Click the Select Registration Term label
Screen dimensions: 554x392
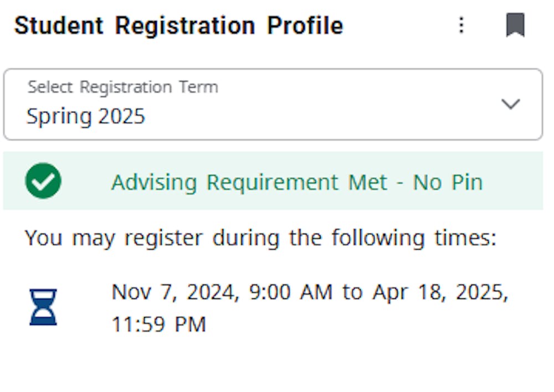tap(123, 87)
